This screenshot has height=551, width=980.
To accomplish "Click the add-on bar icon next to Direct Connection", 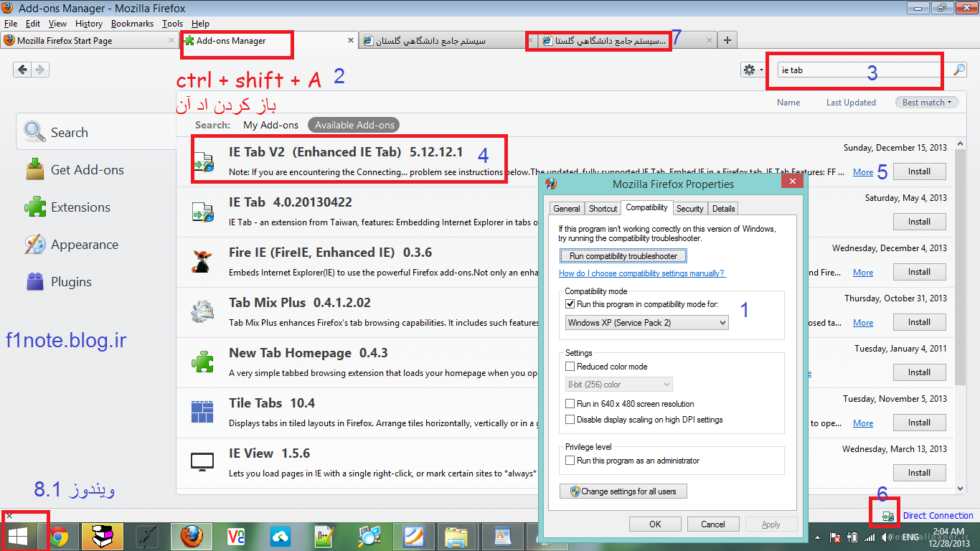I will pyautogui.click(x=888, y=516).
